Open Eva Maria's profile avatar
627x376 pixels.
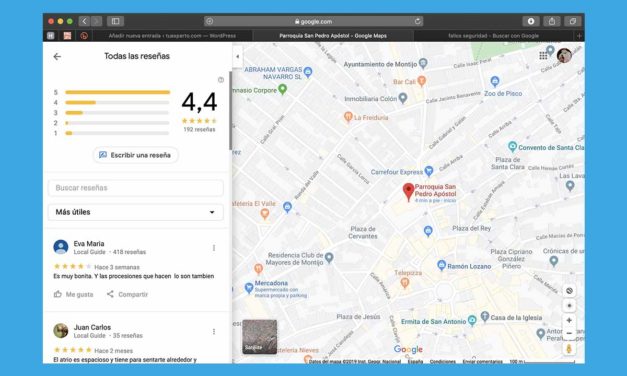[61, 247]
